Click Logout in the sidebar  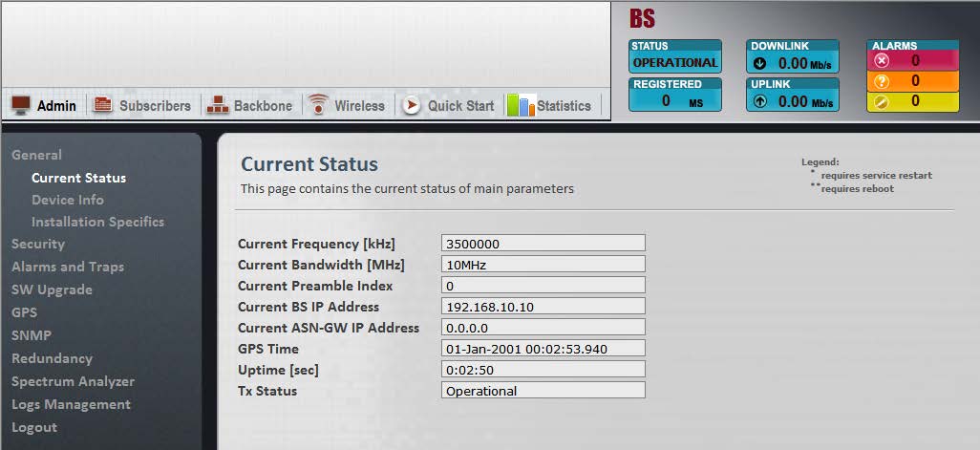click(x=34, y=427)
